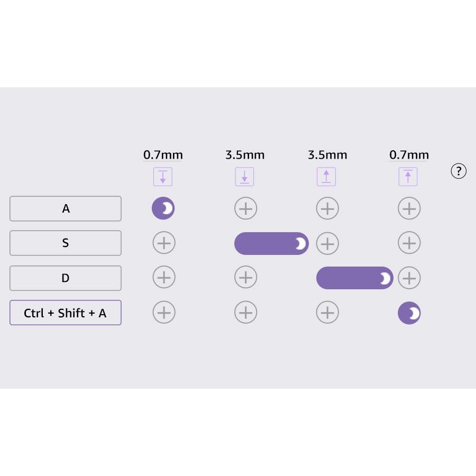Add S binding at first 0.7mm column
476x476 pixels.
(x=164, y=243)
